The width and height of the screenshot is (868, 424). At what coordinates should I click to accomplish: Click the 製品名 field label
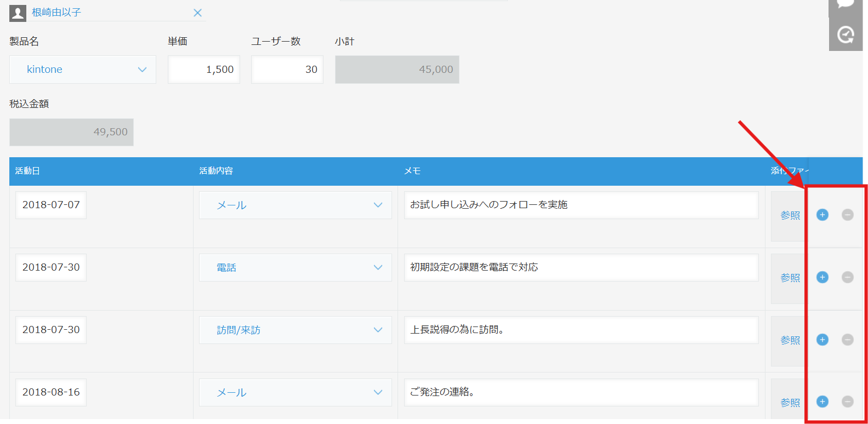point(24,42)
